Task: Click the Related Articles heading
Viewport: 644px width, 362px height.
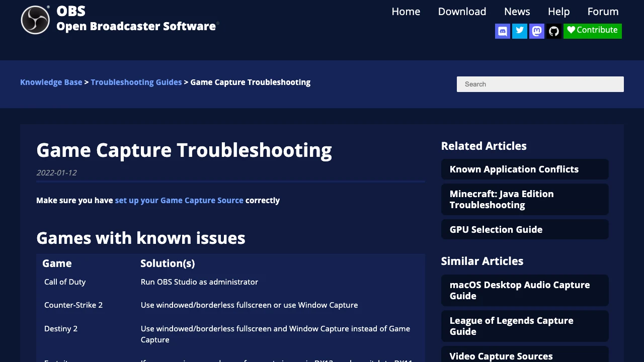Action: pos(484,146)
